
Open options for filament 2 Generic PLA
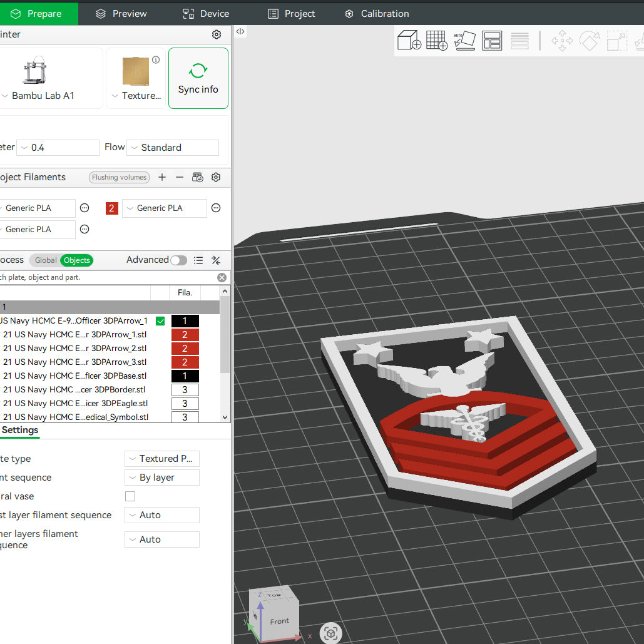[x=216, y=208]
